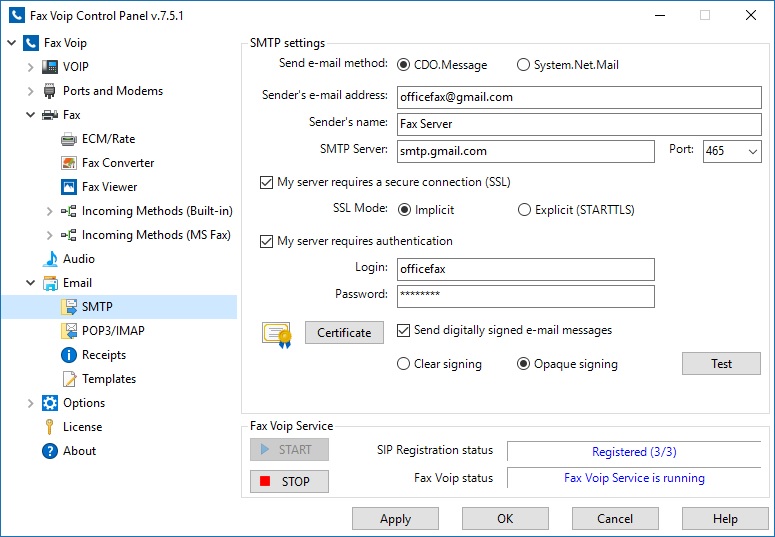Open the About question mark icon

point(50,451)
